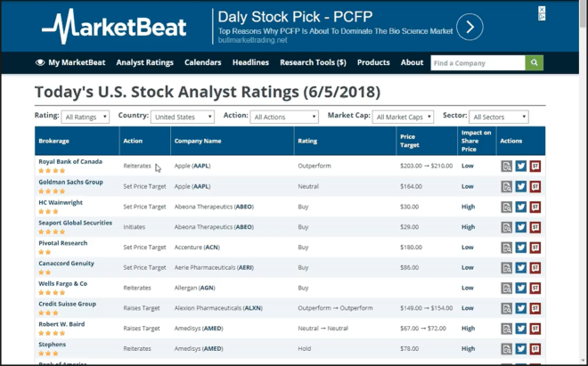
Task: Close the ad using its X icon
Action: tap(543, 13)
